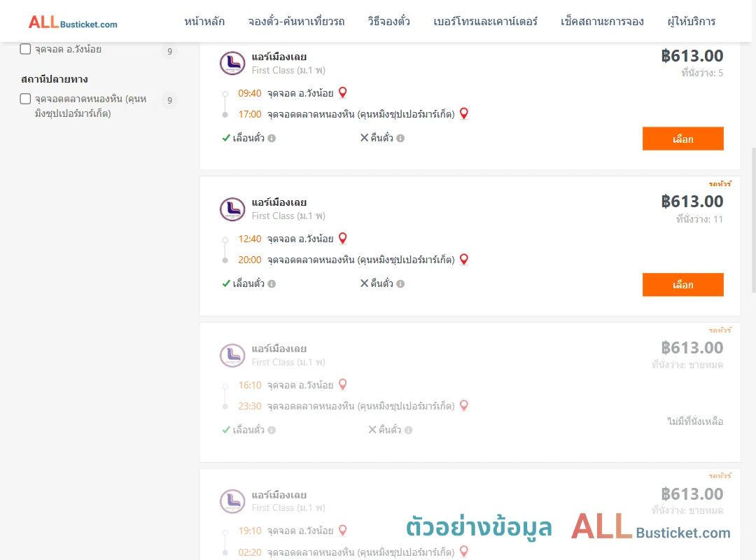Show map pin for 17:00 arrival stop

(x=464, y=113)
